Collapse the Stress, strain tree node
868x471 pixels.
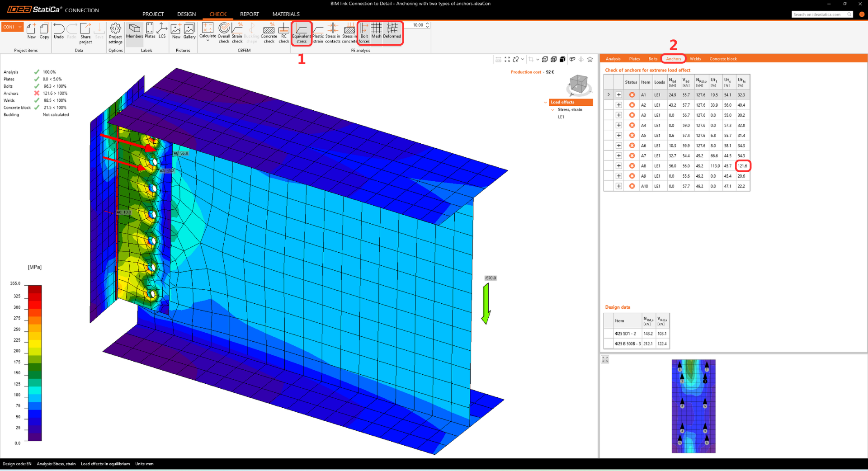(x=552, y=110)
